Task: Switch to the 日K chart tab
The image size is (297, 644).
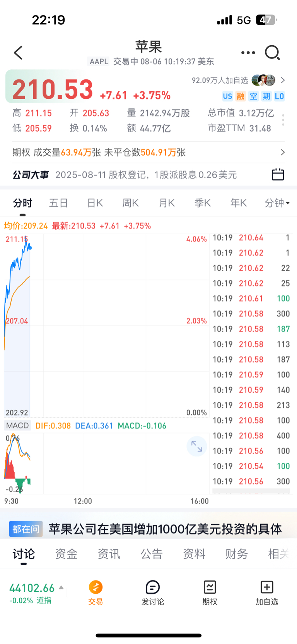Action: click(95, 203)
